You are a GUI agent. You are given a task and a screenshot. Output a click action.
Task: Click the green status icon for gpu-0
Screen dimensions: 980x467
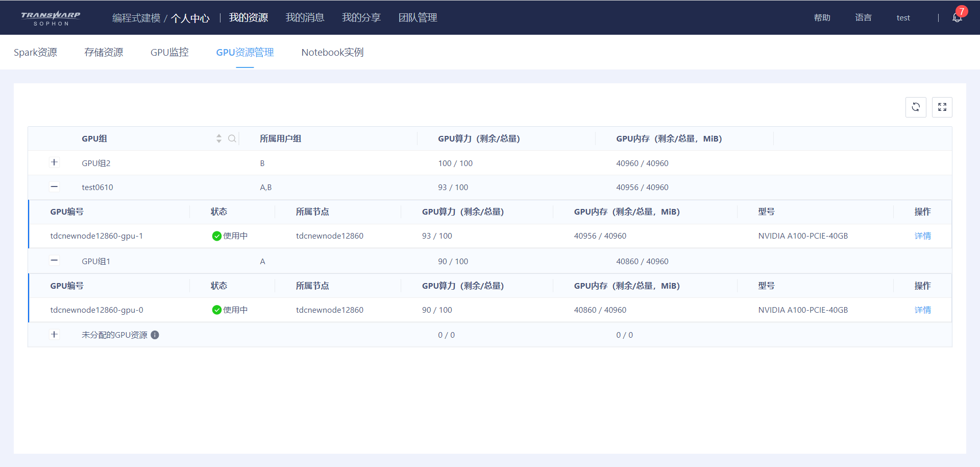(217, 310)
